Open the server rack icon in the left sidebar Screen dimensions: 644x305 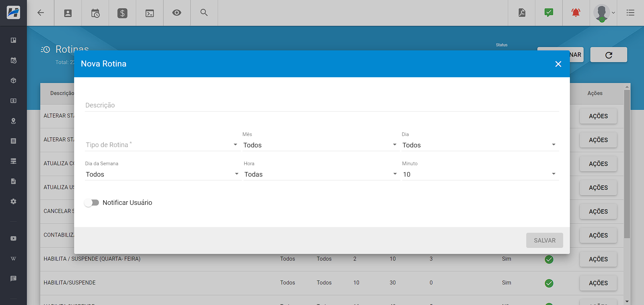[13, 161]
